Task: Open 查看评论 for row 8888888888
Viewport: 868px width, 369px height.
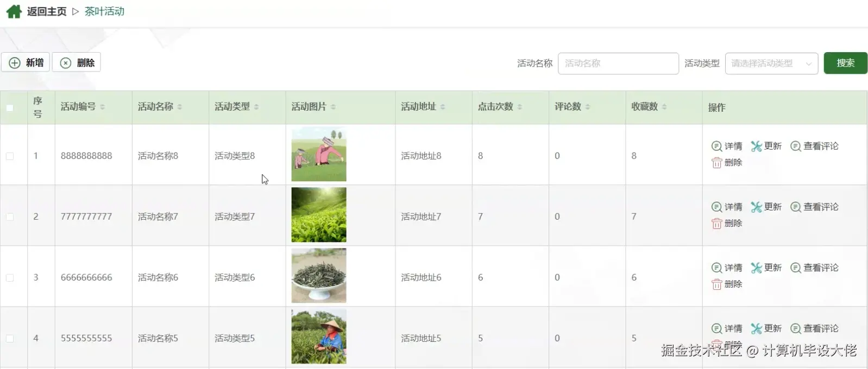Action: point(814,146)
